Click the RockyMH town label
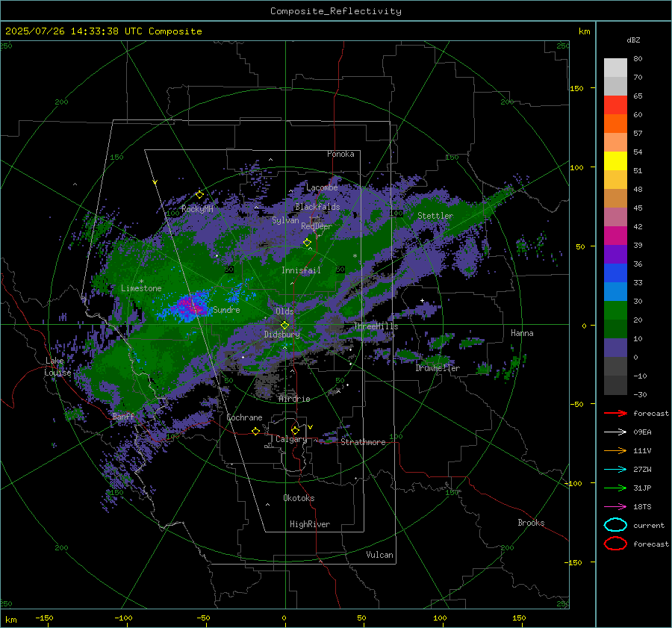Image resolution: width=672 pixels, height=628 pixels. coord(197,209)
